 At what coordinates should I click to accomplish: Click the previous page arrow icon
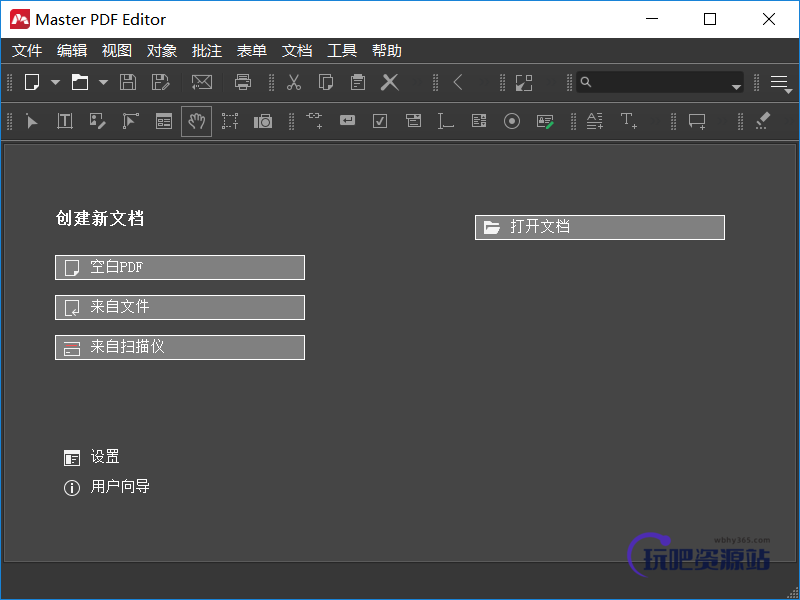[458, 82]
